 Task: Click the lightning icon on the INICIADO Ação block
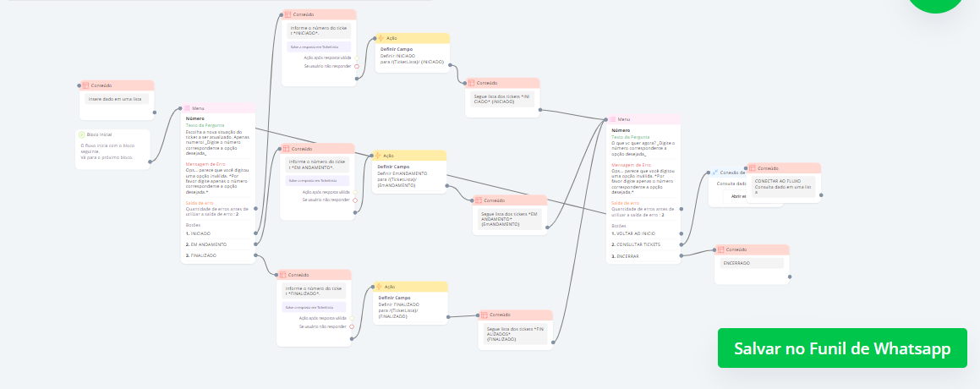[381, 38]
